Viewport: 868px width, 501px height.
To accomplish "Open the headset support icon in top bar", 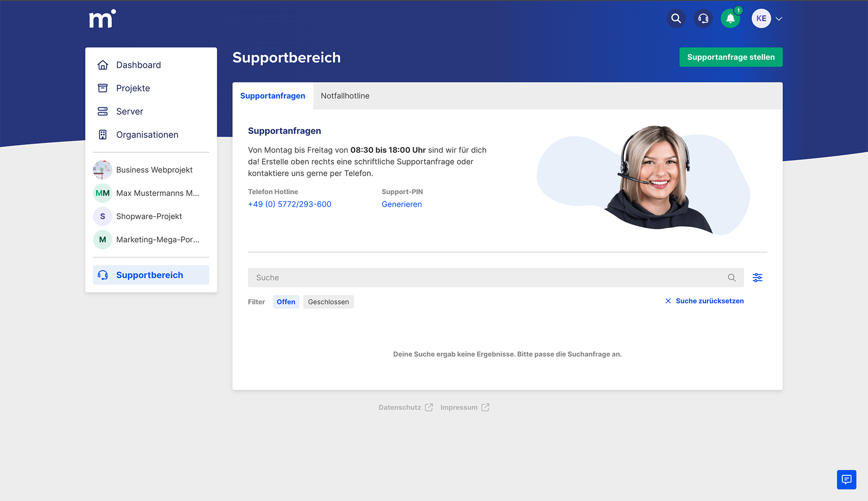I will coord(703,19).
